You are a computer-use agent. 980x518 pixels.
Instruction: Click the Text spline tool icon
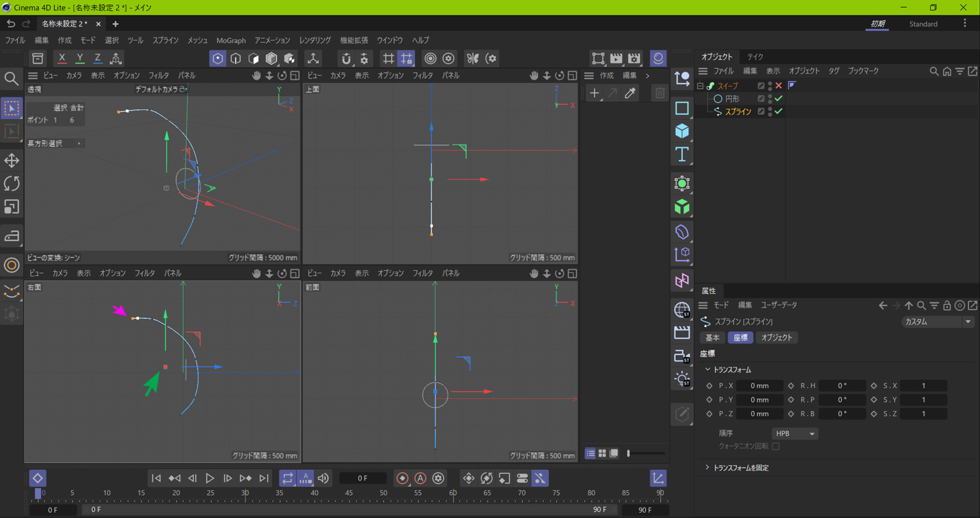pos(682,154)
